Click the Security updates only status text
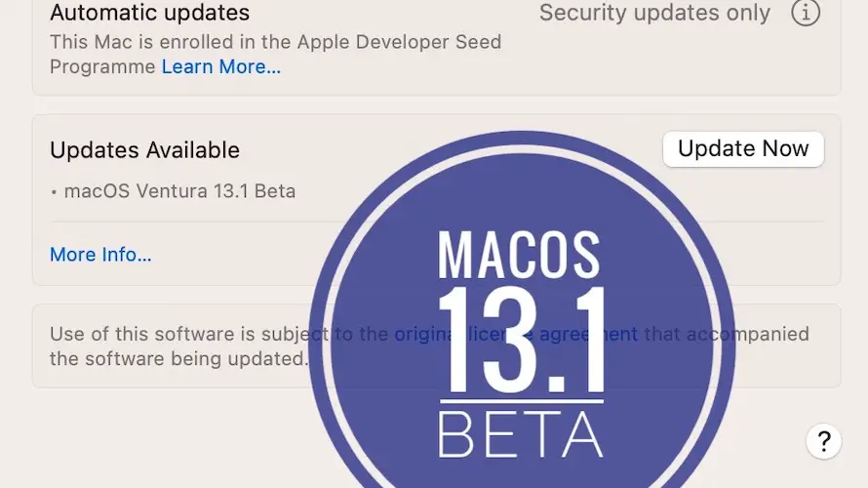Viewport: 868px width, 488px height. point(654,14)
